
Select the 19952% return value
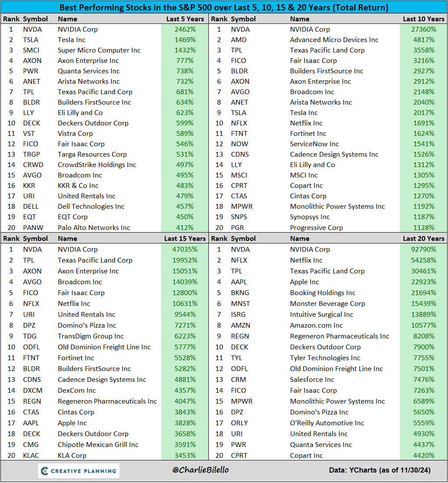coord(185,260)
